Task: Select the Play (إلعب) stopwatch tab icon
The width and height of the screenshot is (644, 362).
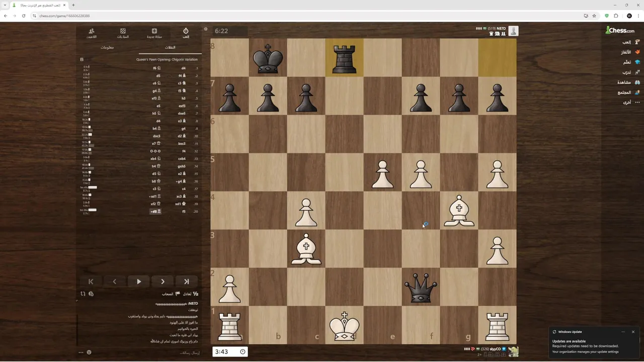Action: click(x=186, y=33)
